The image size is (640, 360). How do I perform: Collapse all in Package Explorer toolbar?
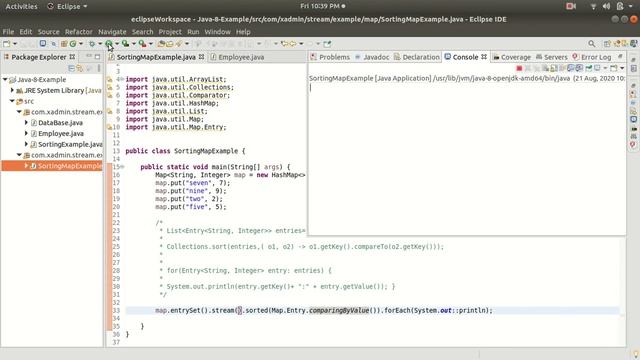click(71, 68)
